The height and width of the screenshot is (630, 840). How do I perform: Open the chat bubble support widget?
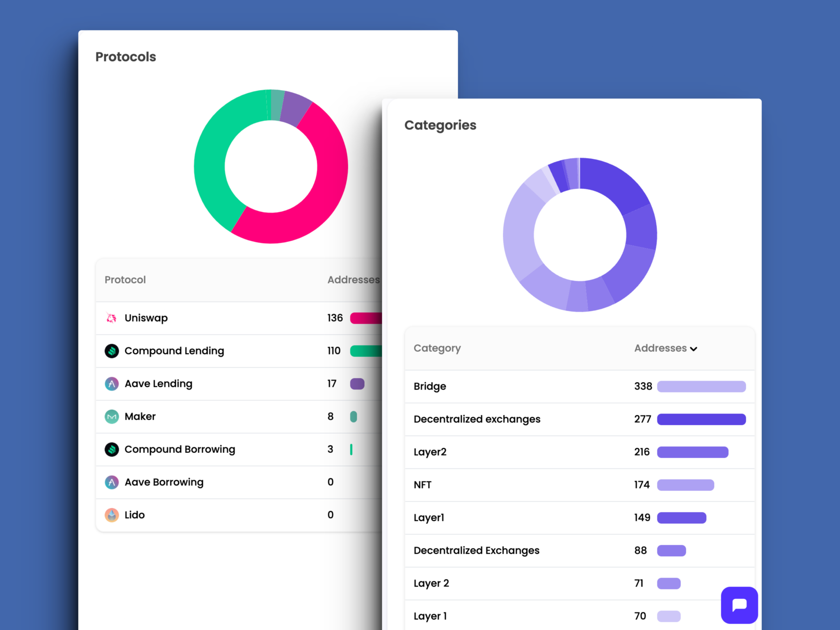(x=739, y=605)
